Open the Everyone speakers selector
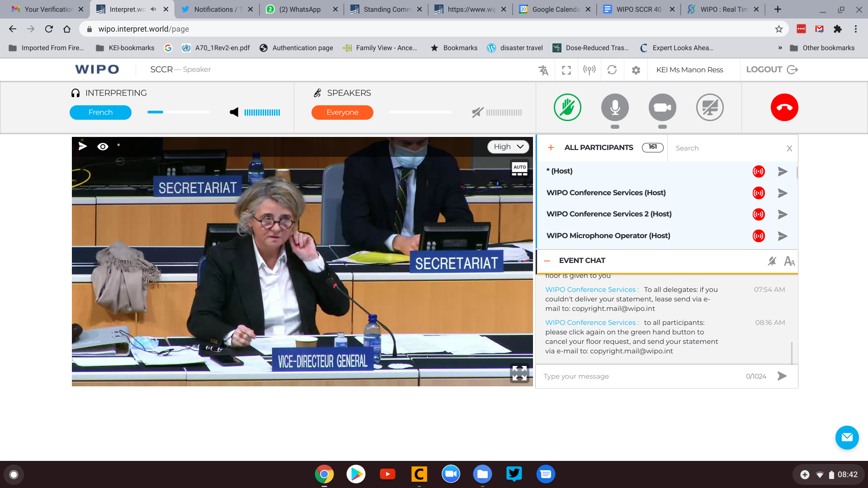 point(342,113)
